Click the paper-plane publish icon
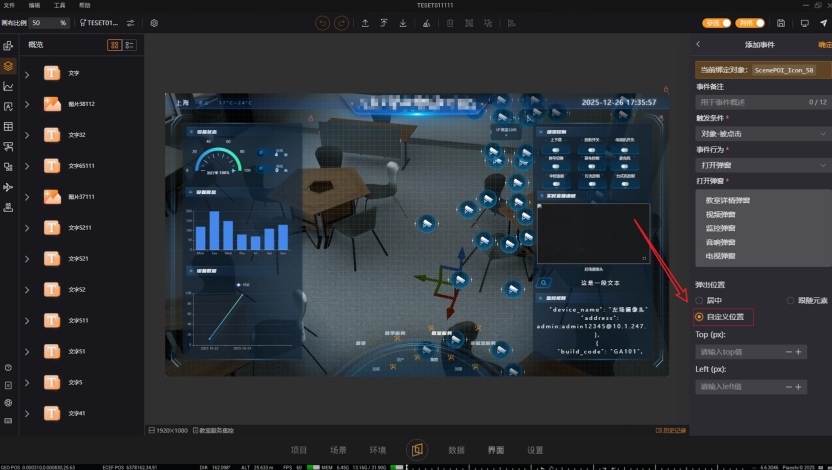The height and width of the screenshot is (470, 832). 823,23
